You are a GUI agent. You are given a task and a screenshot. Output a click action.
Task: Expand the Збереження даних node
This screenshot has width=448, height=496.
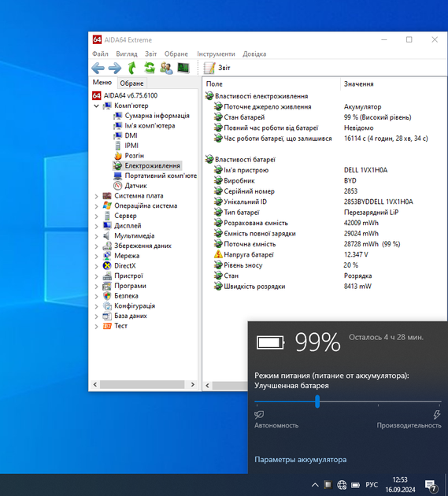pos(97,246)
